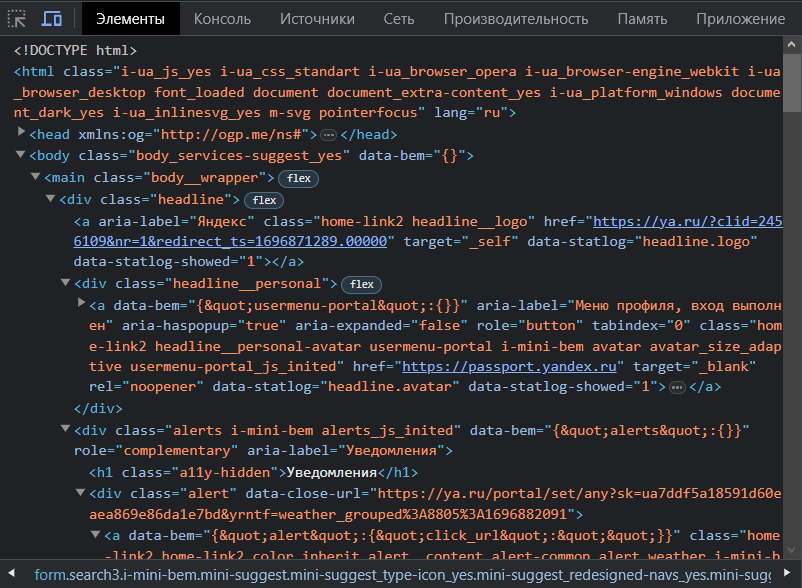Toggle flex badge on div headline
Image resolution: width=802 pixels, height=588 pixels.
pos(264,200)
